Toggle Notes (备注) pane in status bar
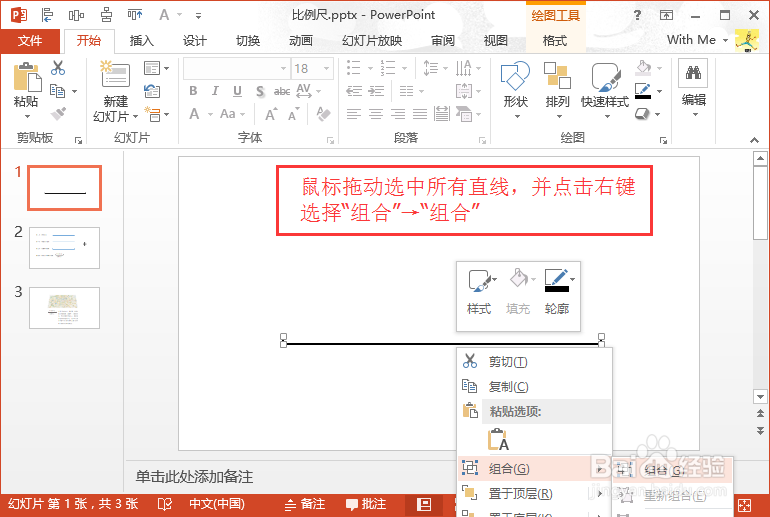 tap(305, 504)
